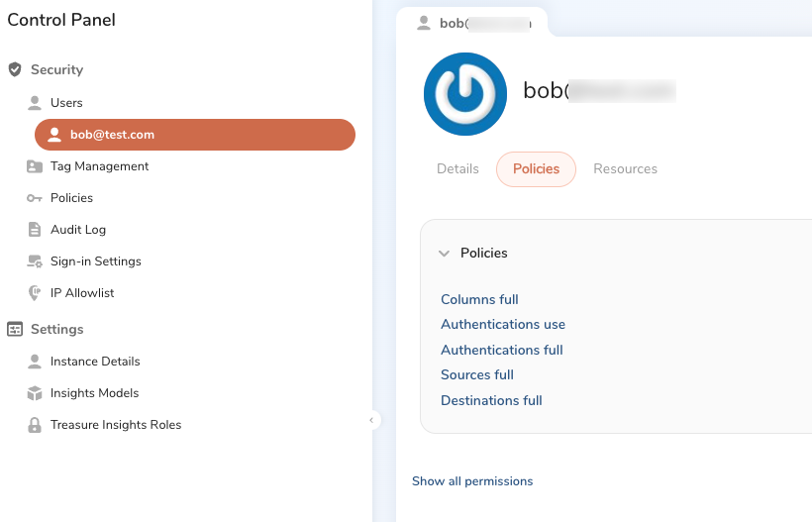Switch to the Details tab
Screen dimensions: 812x522
tap(457, 169)
